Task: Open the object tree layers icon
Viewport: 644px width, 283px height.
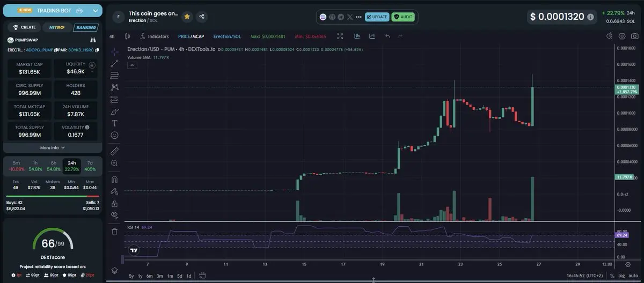Action: (114, 271)
